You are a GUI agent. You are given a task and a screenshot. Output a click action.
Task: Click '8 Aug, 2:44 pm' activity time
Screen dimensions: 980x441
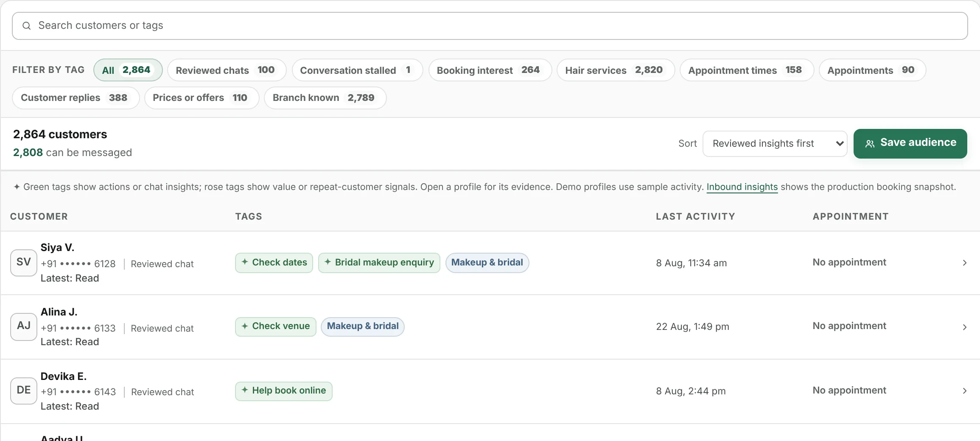click(691, 391)
